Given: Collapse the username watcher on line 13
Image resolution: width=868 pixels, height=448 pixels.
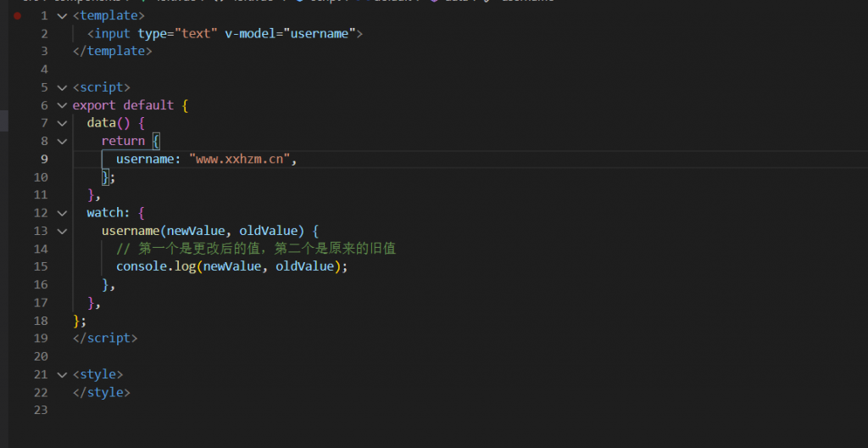Looking at the screenshot, I should click(61, 231).
